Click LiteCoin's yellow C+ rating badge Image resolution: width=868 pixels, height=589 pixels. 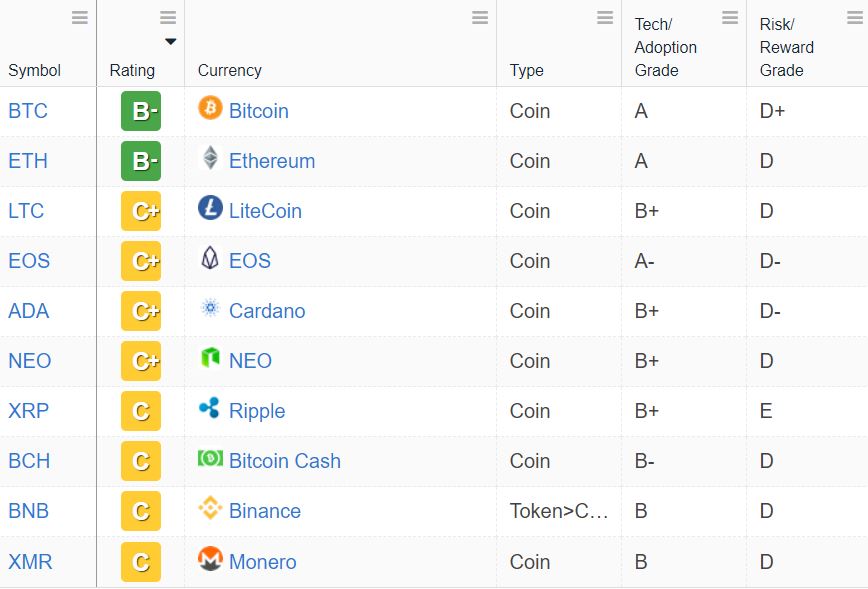pos(141,211)
